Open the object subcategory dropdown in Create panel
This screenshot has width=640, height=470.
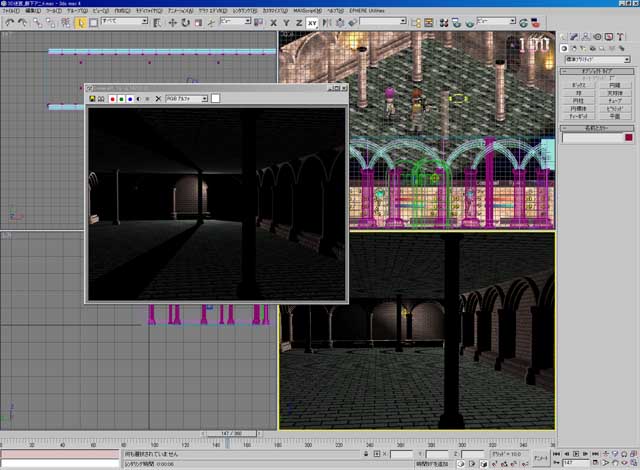(598, 60)
